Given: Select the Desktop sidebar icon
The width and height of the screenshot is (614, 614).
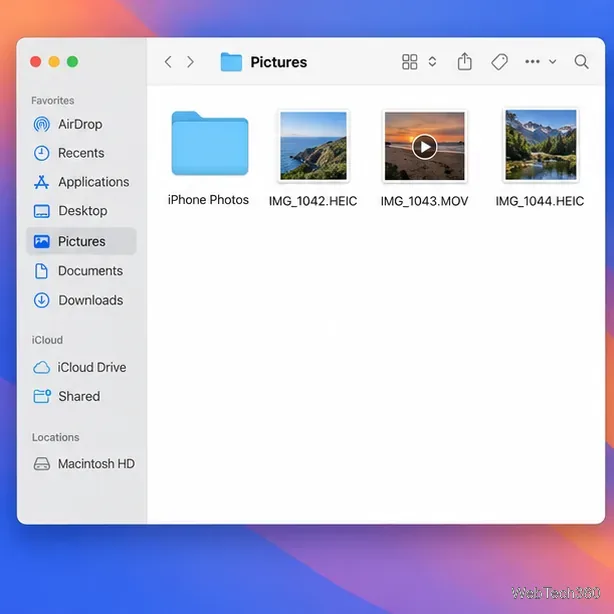Looking at the screenshot, I should 42,211.
